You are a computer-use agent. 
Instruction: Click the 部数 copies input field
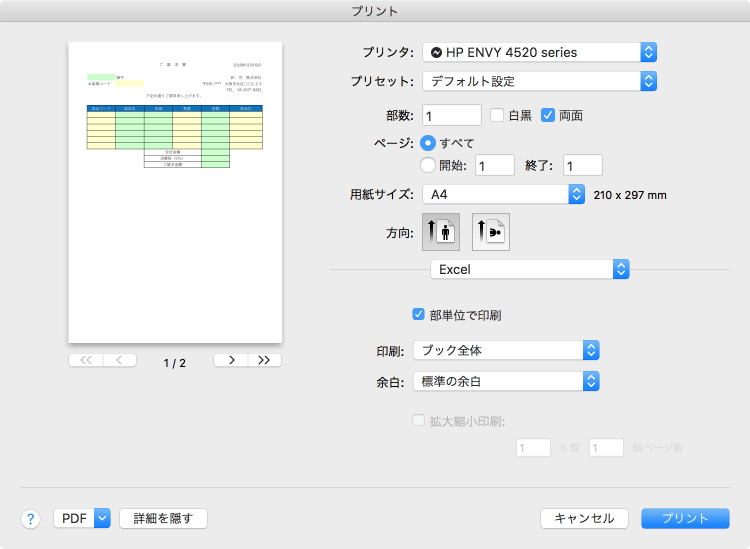pos(452,115)
